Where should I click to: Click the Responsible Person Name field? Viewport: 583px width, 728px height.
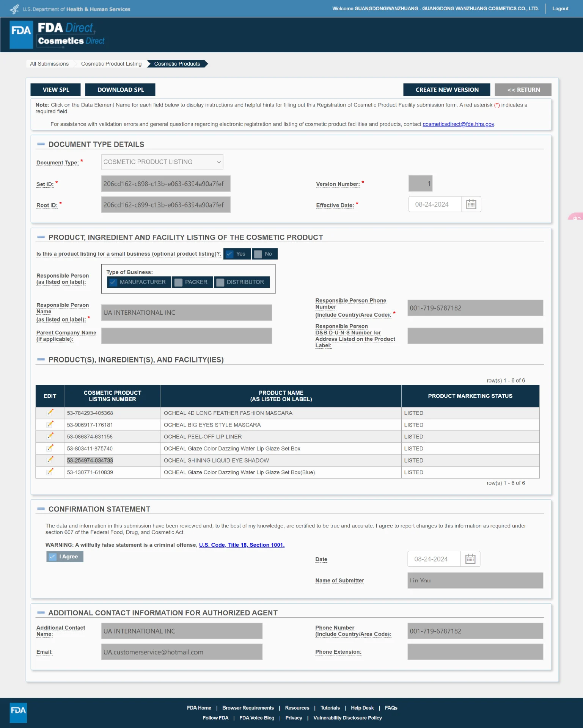click(x=186, y=313)
